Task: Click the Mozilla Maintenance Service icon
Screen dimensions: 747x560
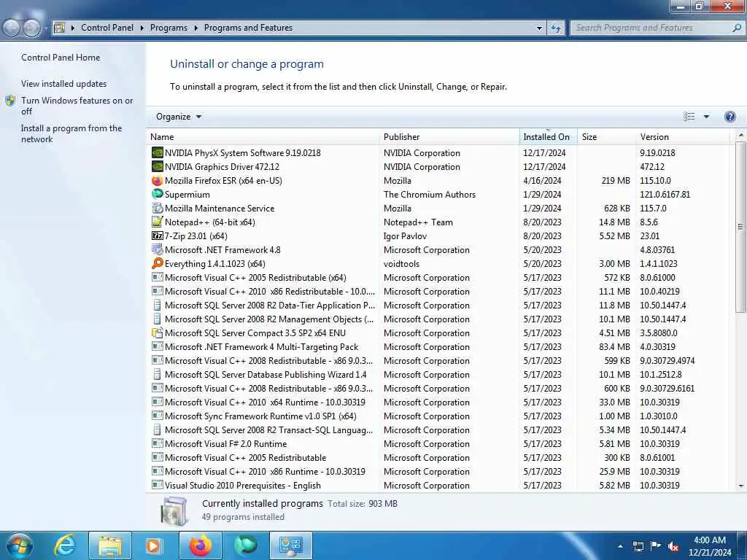Action: tap(158, 208)
